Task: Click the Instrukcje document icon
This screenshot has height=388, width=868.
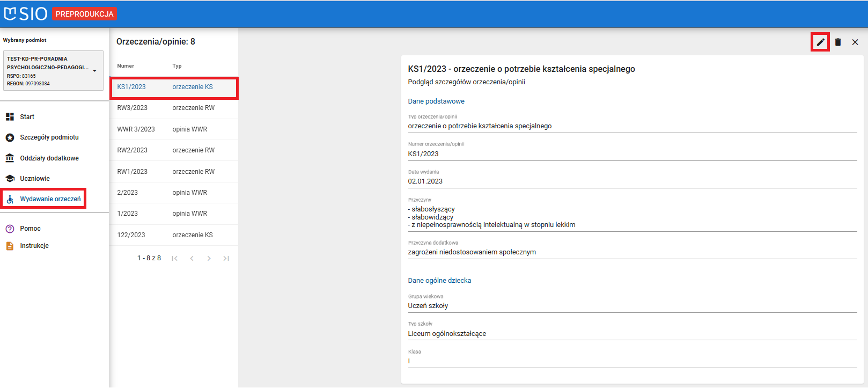Action: (x=10, y=246)
